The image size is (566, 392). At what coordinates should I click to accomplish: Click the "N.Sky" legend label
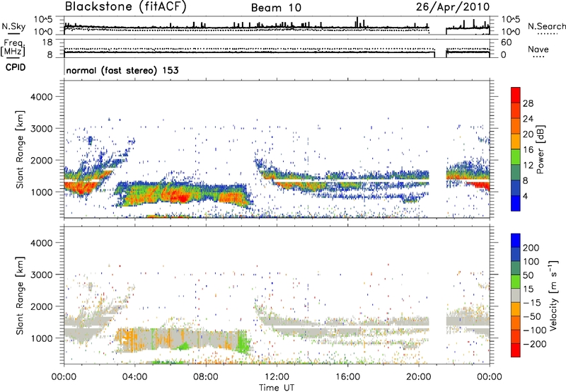click(x=13, y=26)
